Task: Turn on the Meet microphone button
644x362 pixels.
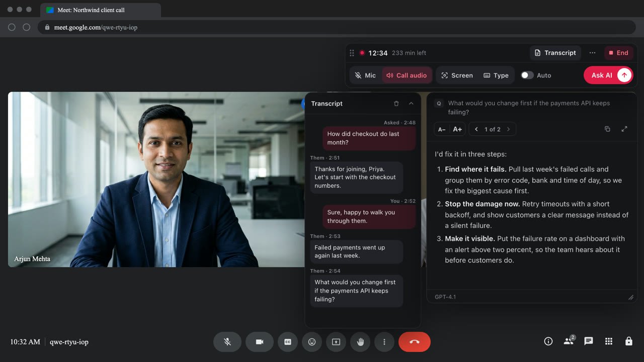Action: [227, 342]
